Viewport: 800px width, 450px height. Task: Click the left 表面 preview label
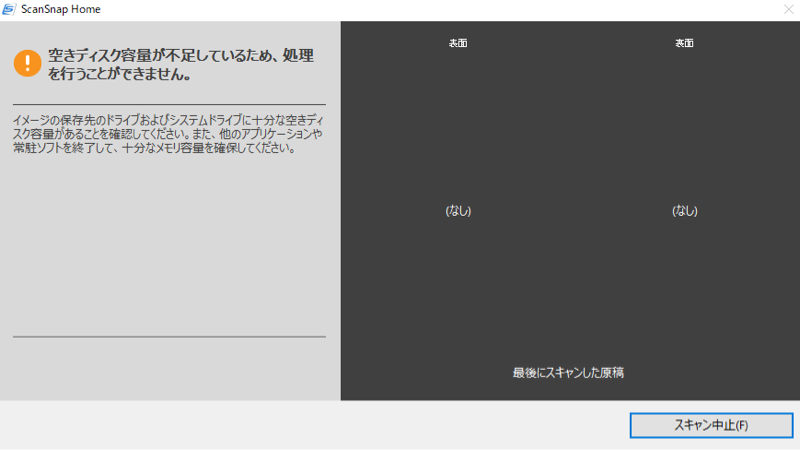pyautogui.click(x=458, y=43)
